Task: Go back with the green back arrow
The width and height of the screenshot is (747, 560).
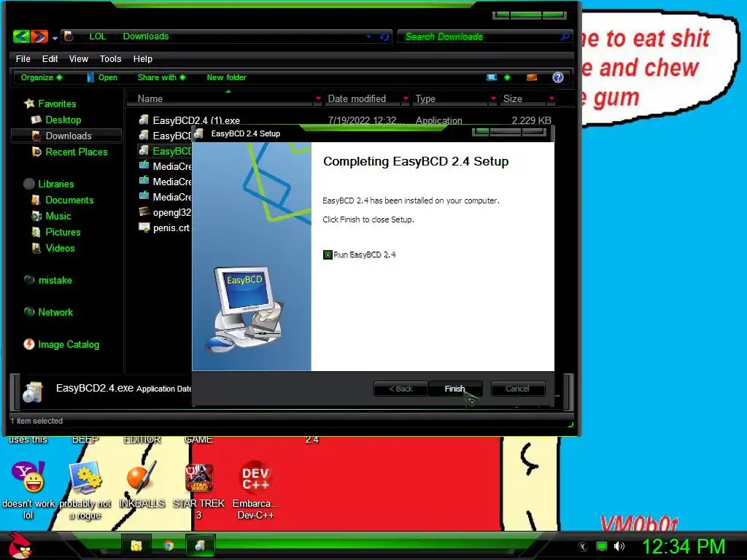Action: point(21,36)
